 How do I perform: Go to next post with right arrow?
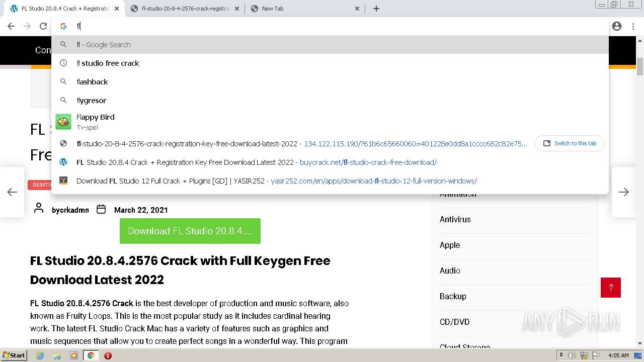click(624, 192)
